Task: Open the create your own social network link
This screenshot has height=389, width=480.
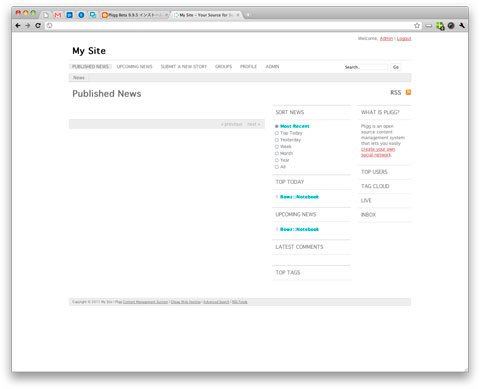Action: click(378, 152)
